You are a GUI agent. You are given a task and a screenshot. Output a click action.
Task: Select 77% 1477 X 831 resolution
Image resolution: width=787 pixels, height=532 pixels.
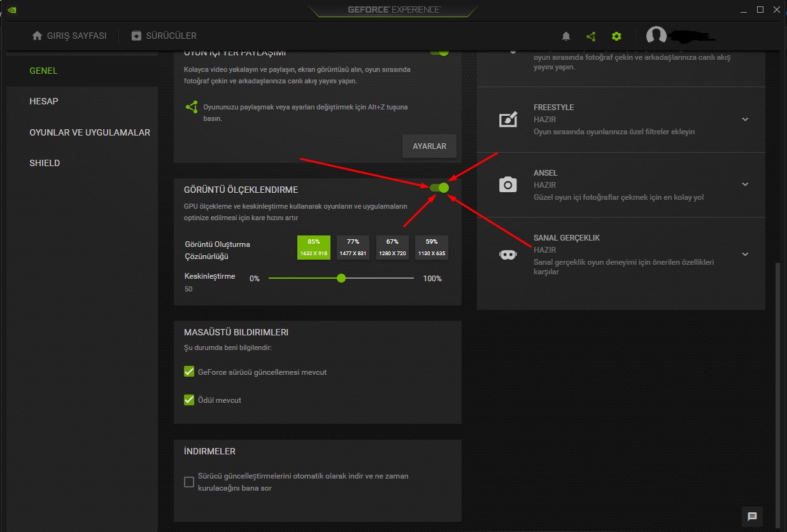pyautogui.click(x=353, y=248)
